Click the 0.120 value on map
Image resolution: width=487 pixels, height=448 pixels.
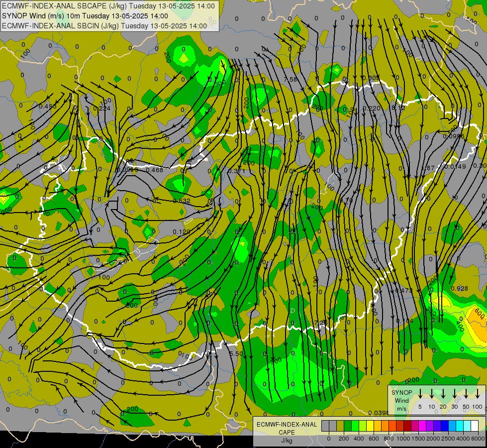[182, 231]
